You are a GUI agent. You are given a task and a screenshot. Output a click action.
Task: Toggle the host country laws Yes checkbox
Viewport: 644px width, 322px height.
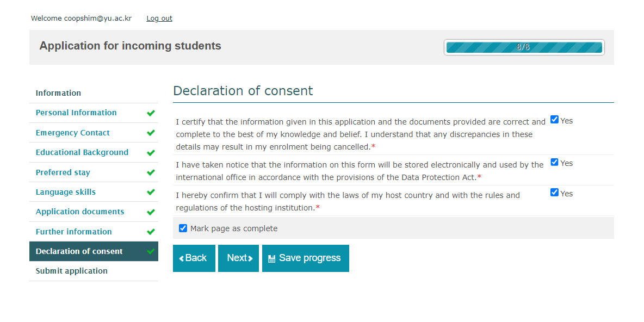point(554,193)
